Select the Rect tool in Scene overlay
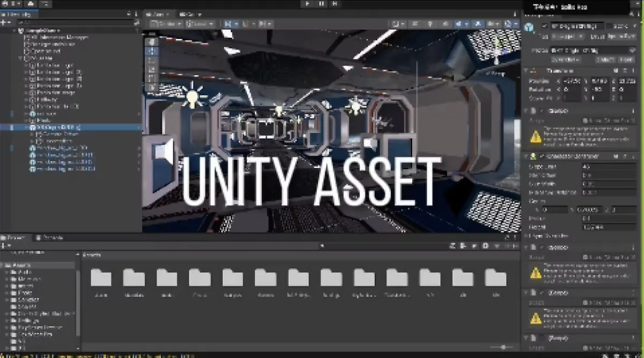This screenshot has width=644, height=358. coord(152,78)
